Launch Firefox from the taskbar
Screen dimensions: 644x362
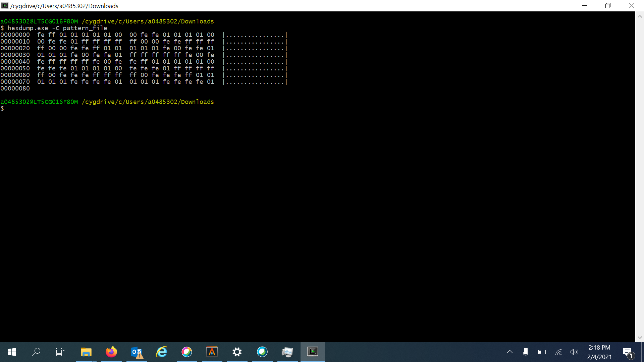coord(111,352)
